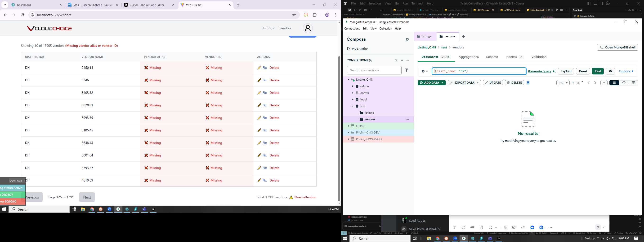This screenshot has width=644, height=242.
Task: Click Fix icon in the 5346 vendor row
Action: (x=259, y=80)
